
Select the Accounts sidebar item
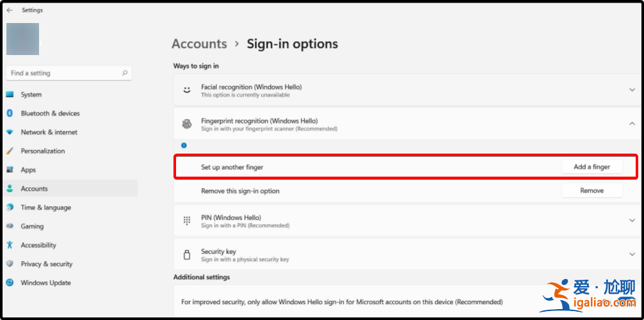pyautogui.click(x=70, y=189)
